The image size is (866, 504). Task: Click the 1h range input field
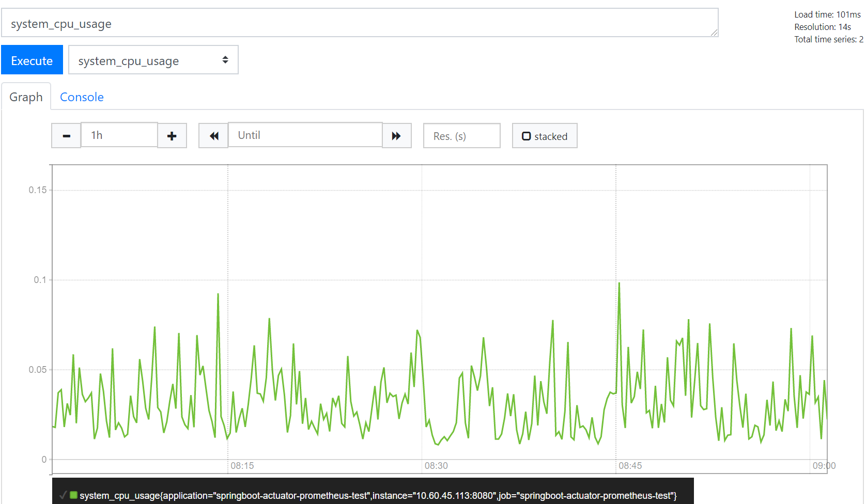point(119,135)
